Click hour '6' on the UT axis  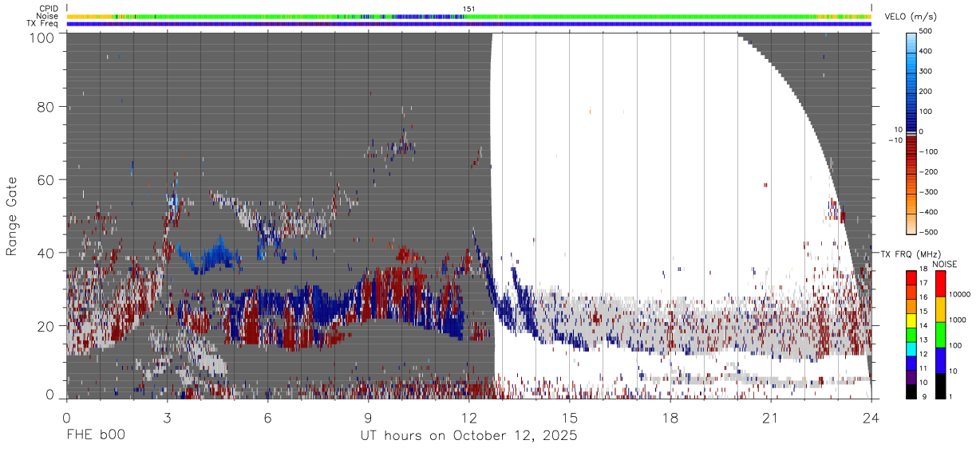[268, 417]
